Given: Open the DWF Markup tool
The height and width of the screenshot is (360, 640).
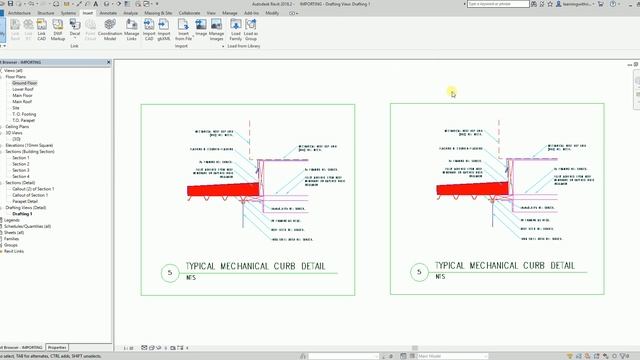Looking at the screenshot, I should click(58, 30).
